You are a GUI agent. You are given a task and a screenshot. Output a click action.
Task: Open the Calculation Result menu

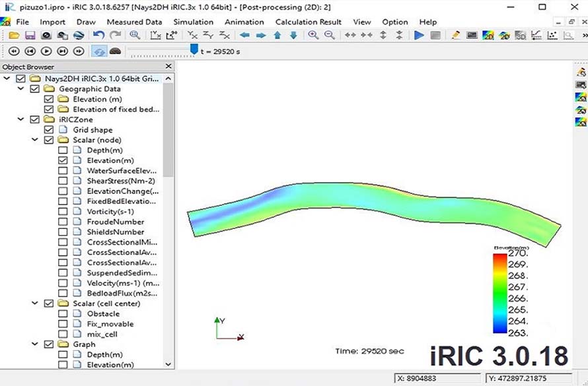pyautogui.click(x=309, y=22)
